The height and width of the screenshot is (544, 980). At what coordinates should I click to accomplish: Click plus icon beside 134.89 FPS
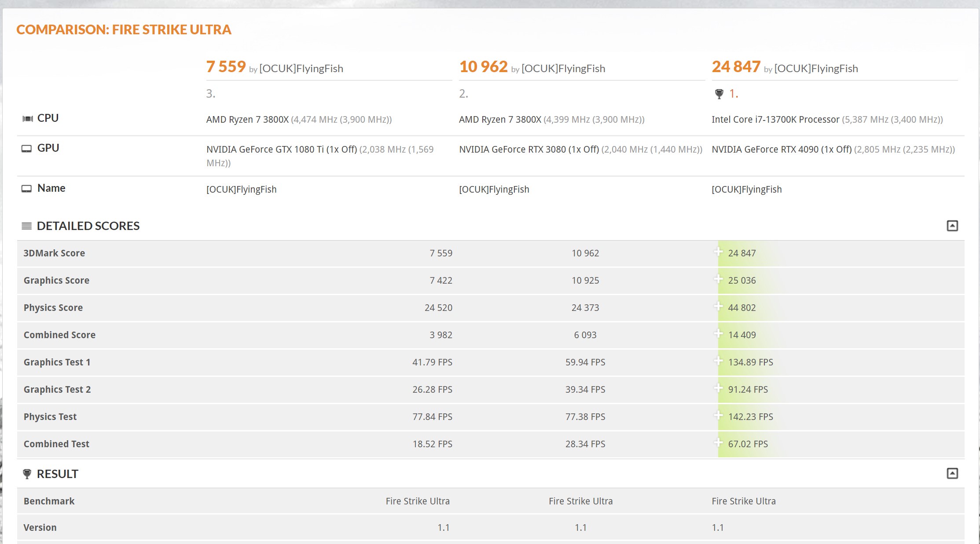click(718, 361)
